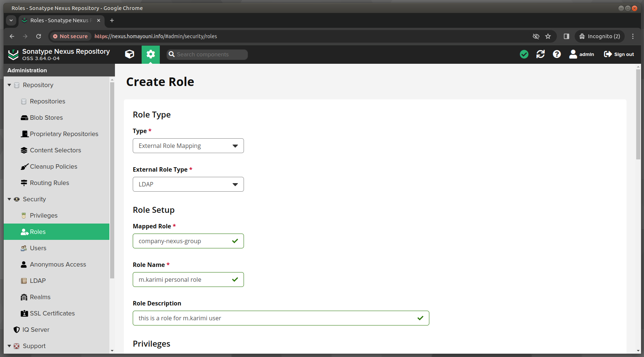Click the Search components field
The height and width of the screenshot is (357, 644).
click(207, 54)
